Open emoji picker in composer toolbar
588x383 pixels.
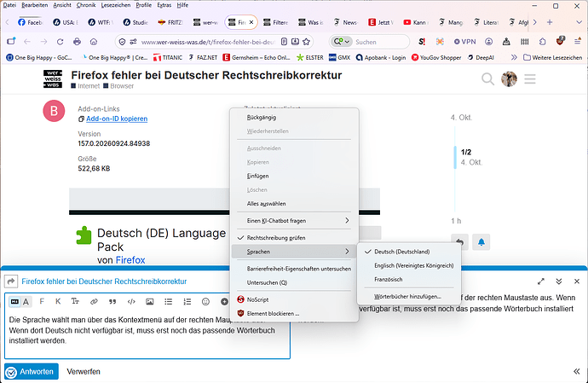(x=205, y=301)
